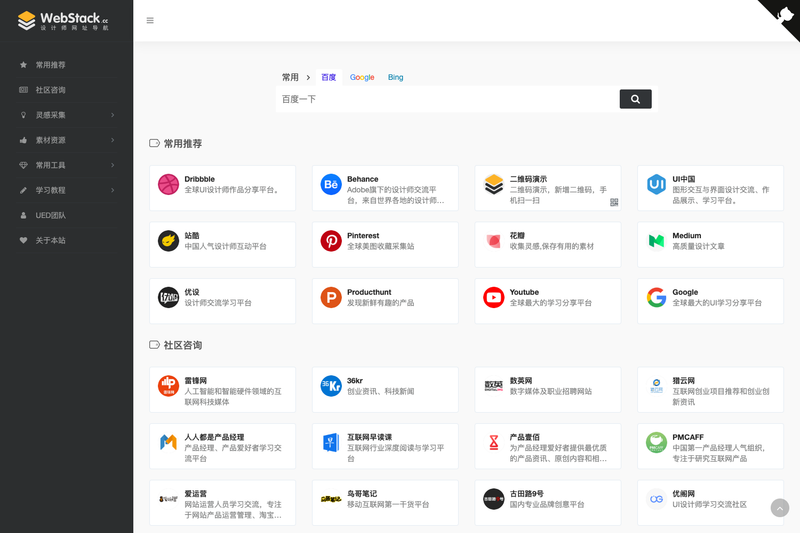The image size is (800, 533).
Task: Click inside the 百度一下 search field
Action: click(447, 99)
